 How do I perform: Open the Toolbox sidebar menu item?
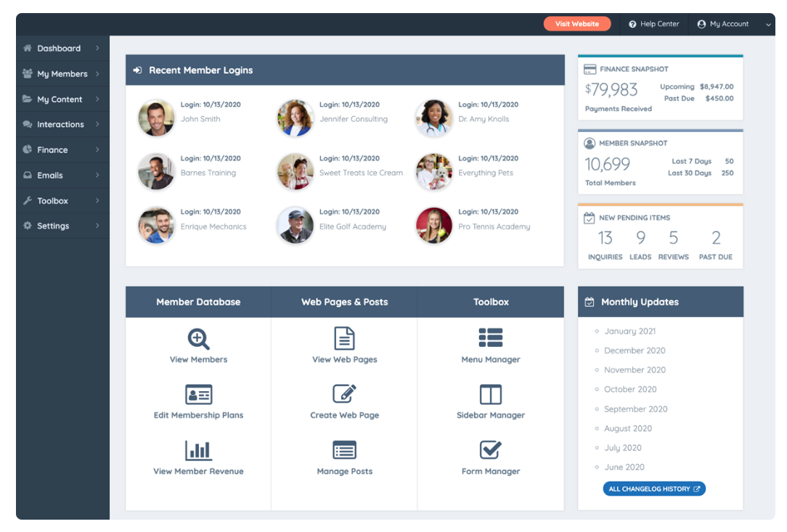(x=52, y=201)
